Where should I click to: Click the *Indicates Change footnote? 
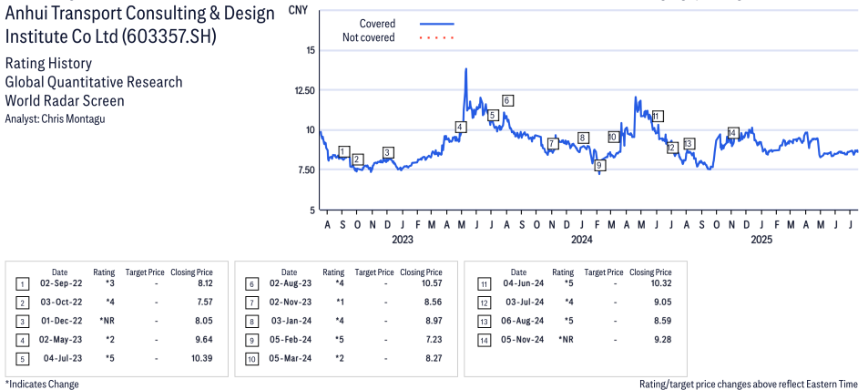click(42, 384)
